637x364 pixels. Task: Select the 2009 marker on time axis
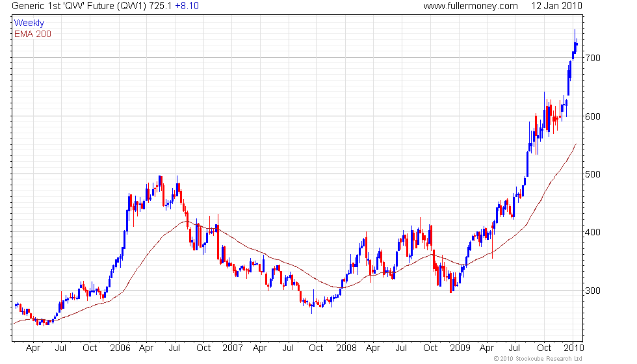click(460, 347)
